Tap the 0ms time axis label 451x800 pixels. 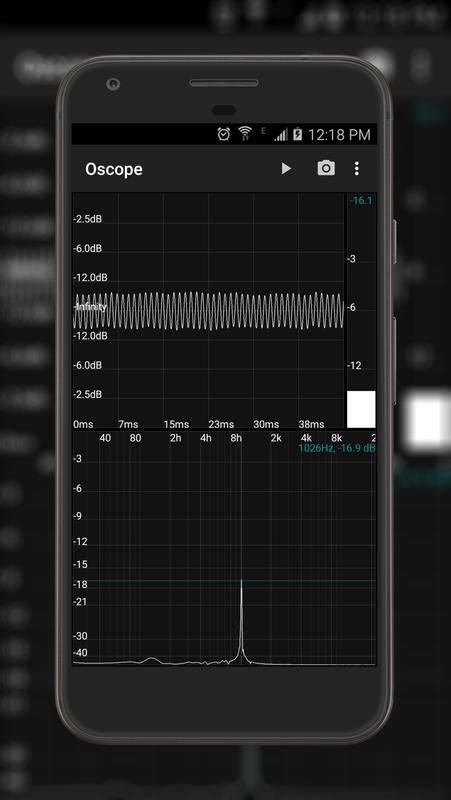tap(83, 424)
